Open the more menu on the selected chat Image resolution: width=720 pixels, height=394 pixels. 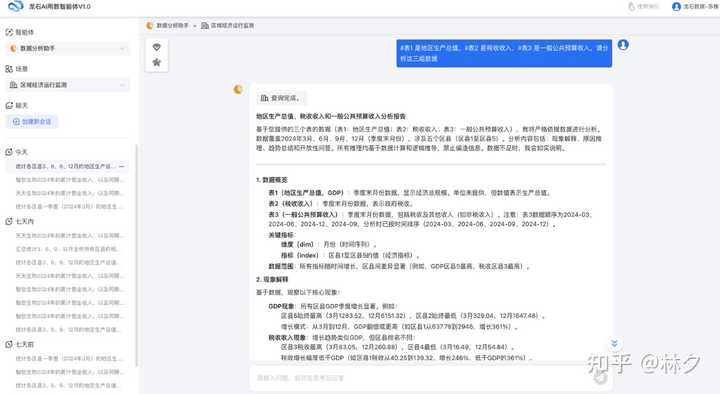(122, 166)
